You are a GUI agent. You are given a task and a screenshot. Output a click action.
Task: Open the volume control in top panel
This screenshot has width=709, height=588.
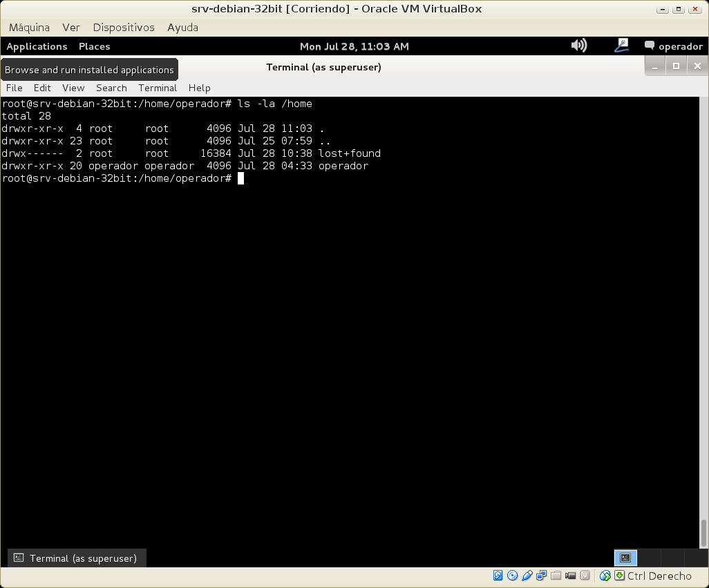pos(578,46)
